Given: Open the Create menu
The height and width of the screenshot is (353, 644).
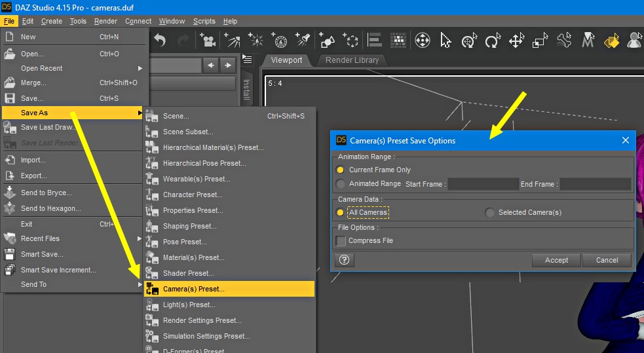Looking at the screenshot, I should click(52, 21).
